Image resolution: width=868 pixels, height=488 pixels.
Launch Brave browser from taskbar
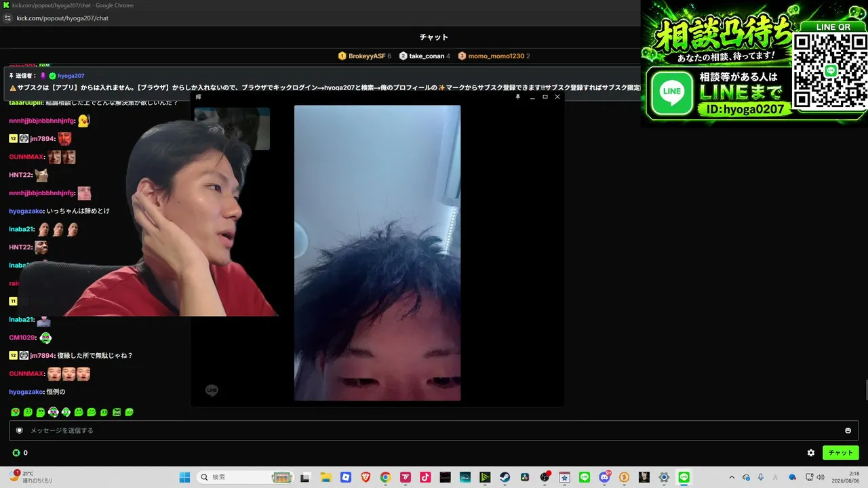click(x=366, y=477)
